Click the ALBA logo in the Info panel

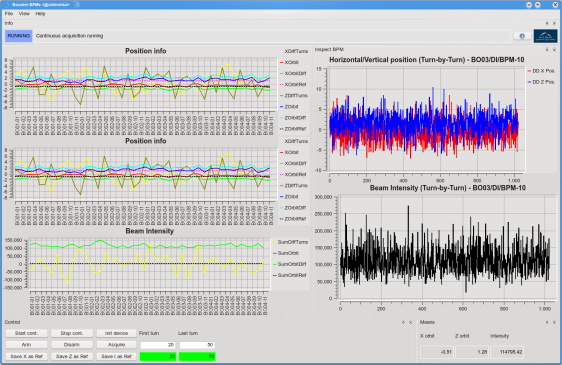(545, 36)
